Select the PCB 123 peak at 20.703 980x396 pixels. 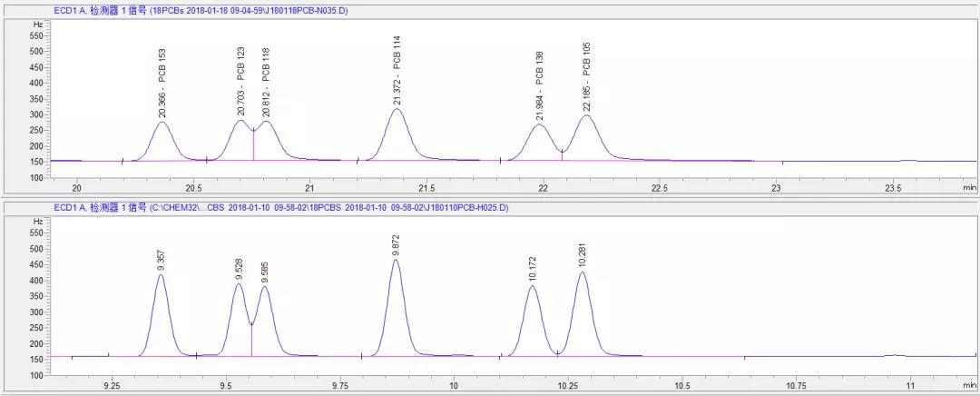240,121
